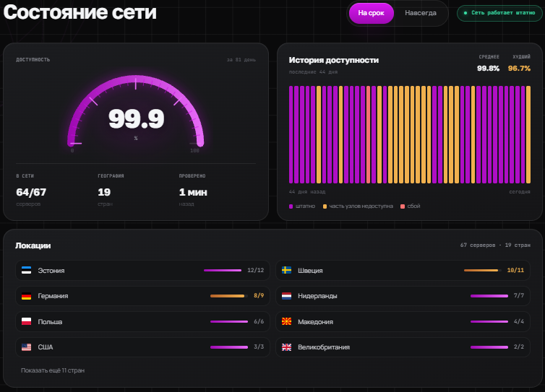The height and width of the screenshot is (392, 545).
Task: Click the Macedonia «4/4» server count
Action: coord(519,321)
